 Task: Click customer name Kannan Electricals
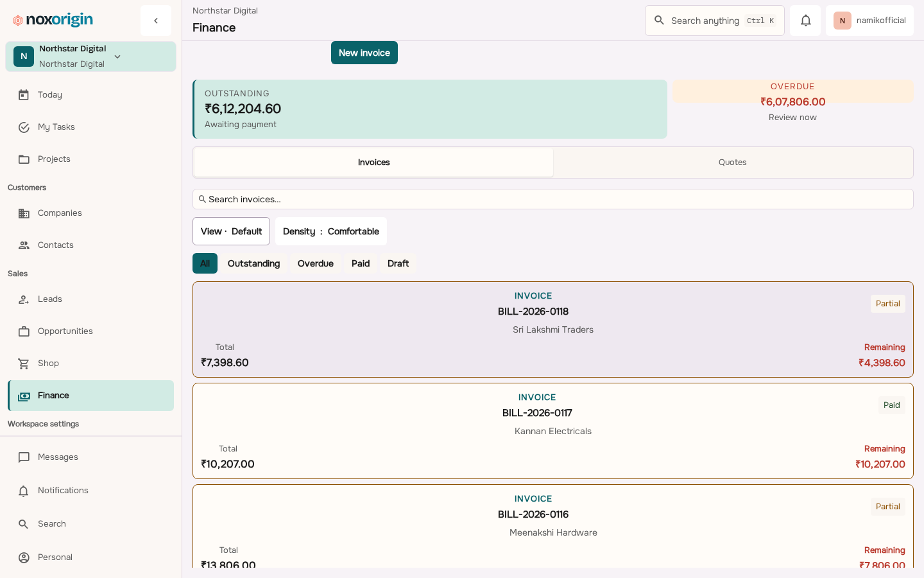(553, 431)
